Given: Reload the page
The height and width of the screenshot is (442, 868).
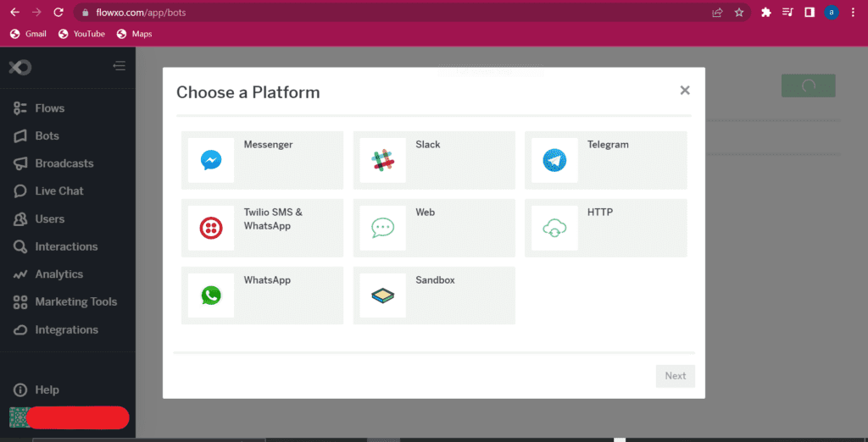Looking at the screenshot, I should pos(58,12).
